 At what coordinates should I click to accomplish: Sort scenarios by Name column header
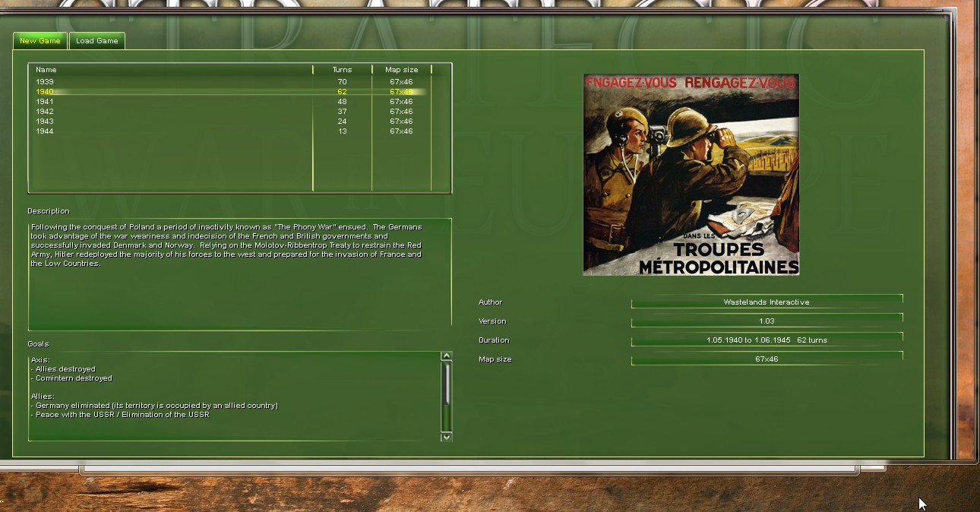(171, 69)
